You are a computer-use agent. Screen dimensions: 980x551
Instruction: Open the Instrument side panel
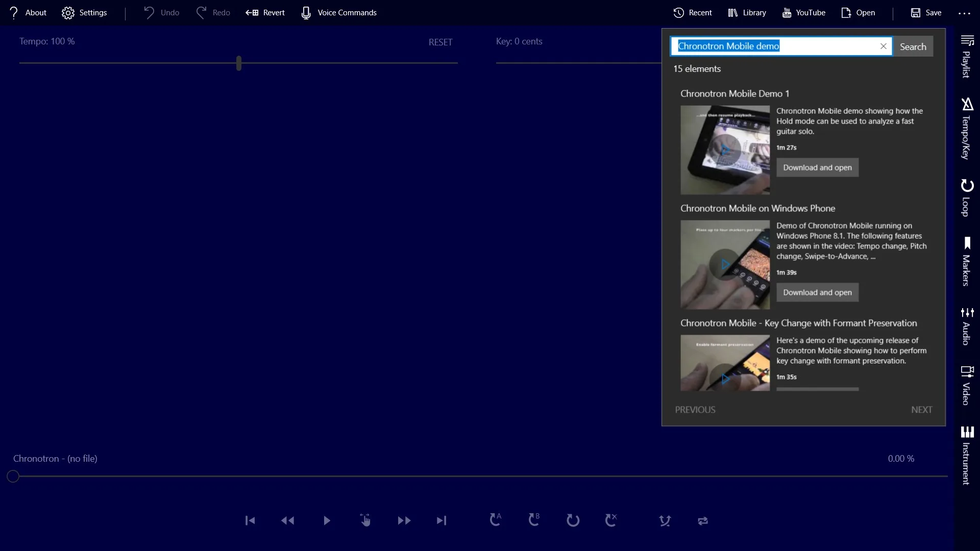click(967, 456)
